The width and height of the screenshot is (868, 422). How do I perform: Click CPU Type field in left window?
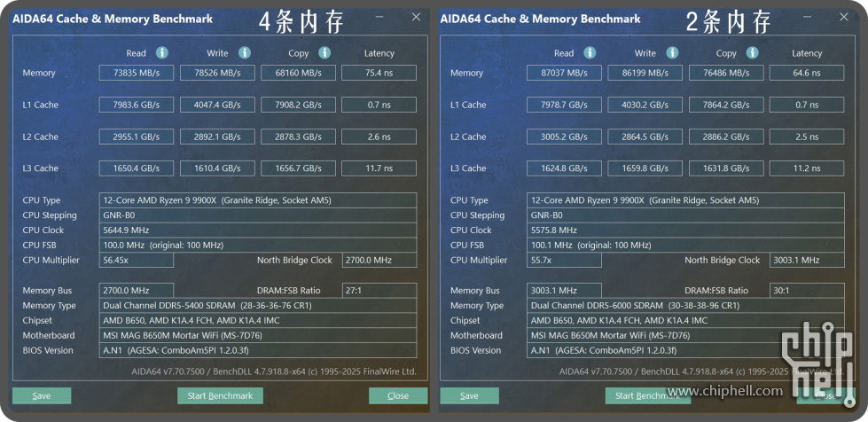coord(258,200)
